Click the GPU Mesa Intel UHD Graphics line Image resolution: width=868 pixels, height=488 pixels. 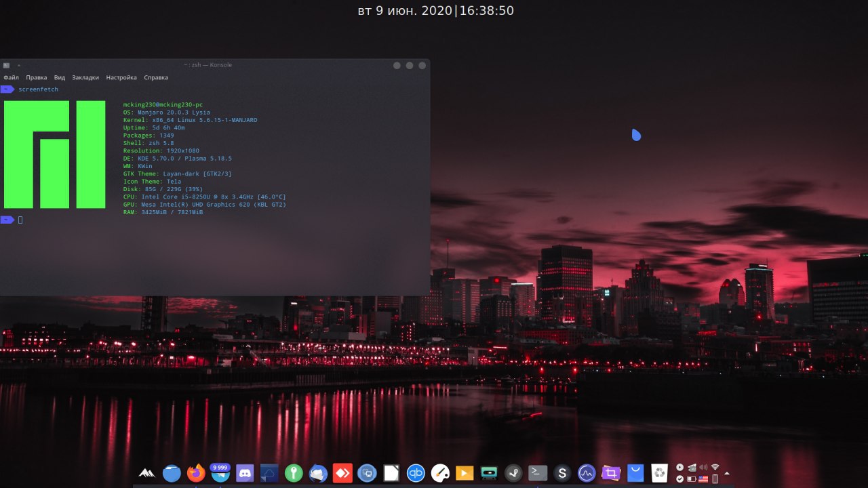pyautogui.click(x=204, y=205)
